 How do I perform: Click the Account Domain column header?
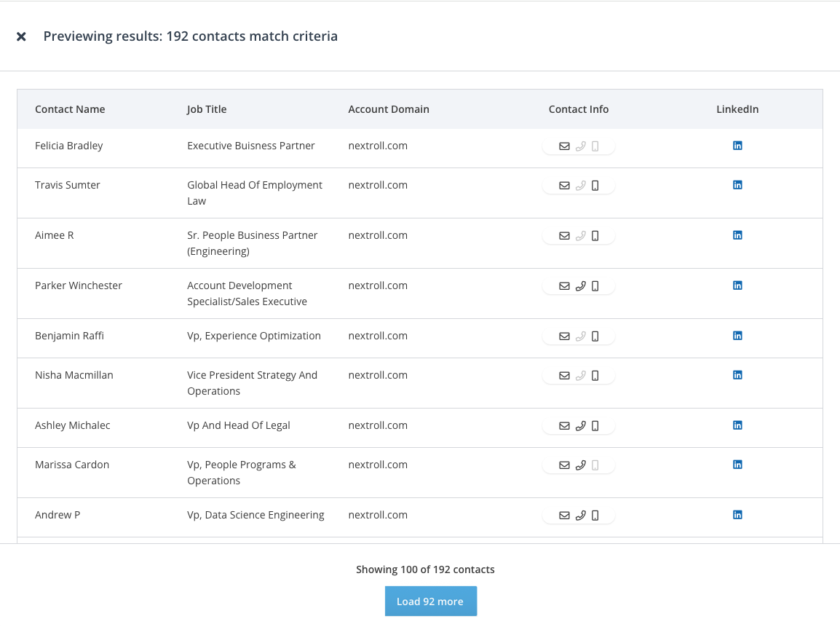coord(389,109)
